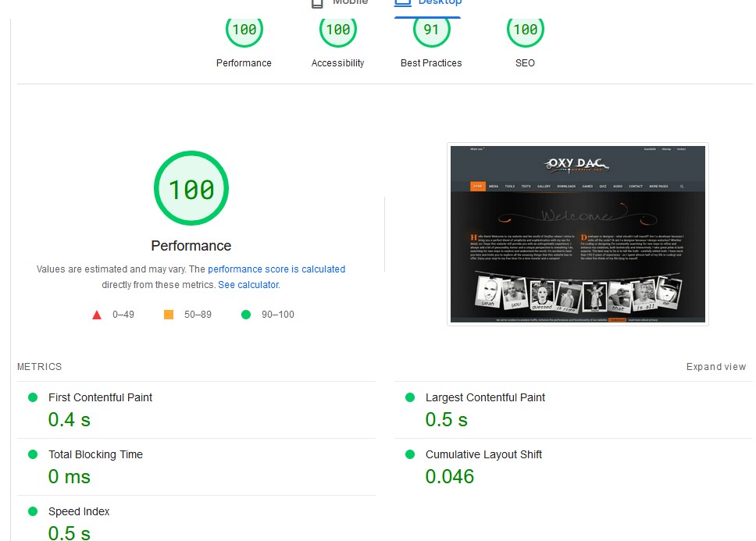Switch to the Mobile tab

pyautogui.click(x=340, y=4)
